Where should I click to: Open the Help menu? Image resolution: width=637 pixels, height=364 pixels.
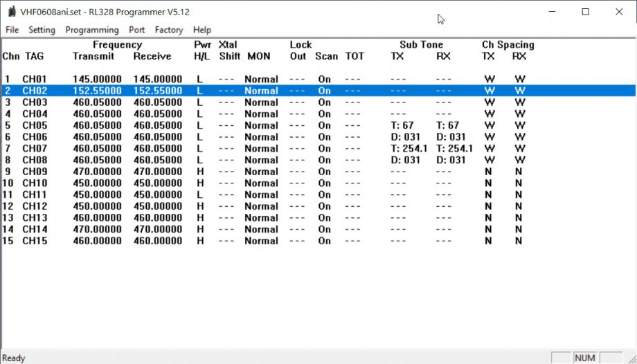(202, 30)
